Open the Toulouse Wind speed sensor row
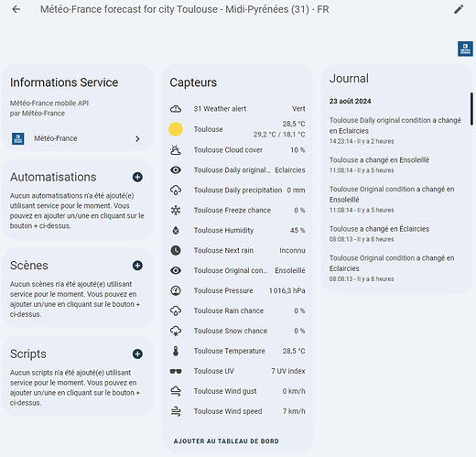Viewport: 476px width, 457px height. click(x=237, y=411)
